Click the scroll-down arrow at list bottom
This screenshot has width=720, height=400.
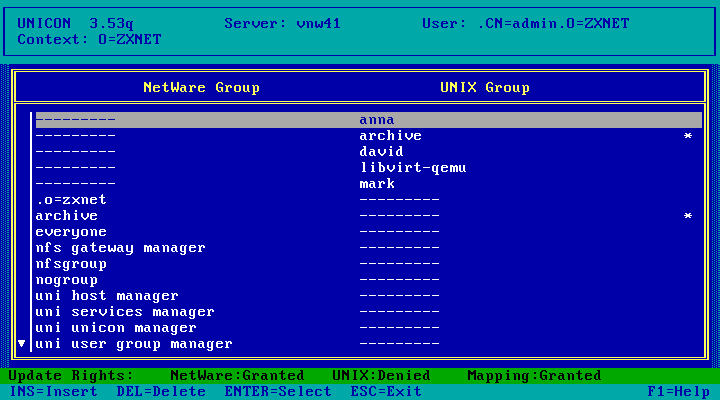click(22, 344)
